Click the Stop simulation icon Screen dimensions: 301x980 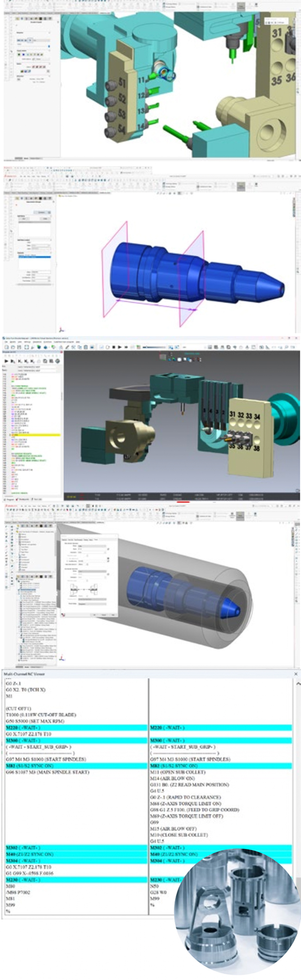(113, 347)
